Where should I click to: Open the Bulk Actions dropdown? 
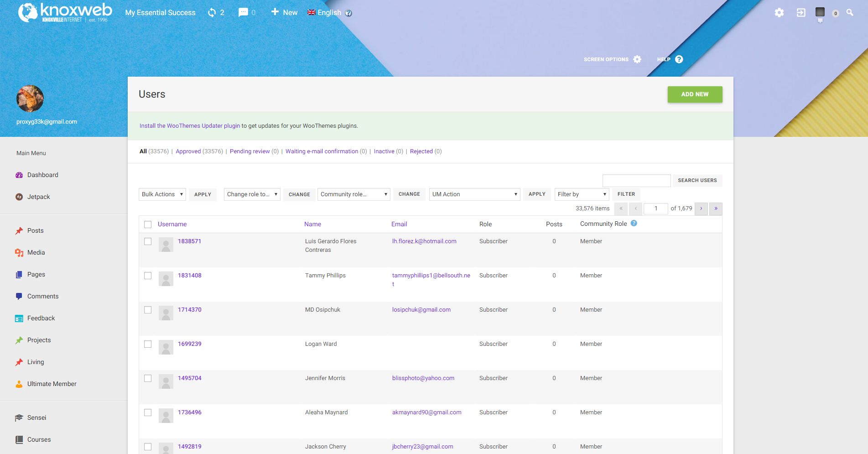pyautogui.click(x=162, y=194)
